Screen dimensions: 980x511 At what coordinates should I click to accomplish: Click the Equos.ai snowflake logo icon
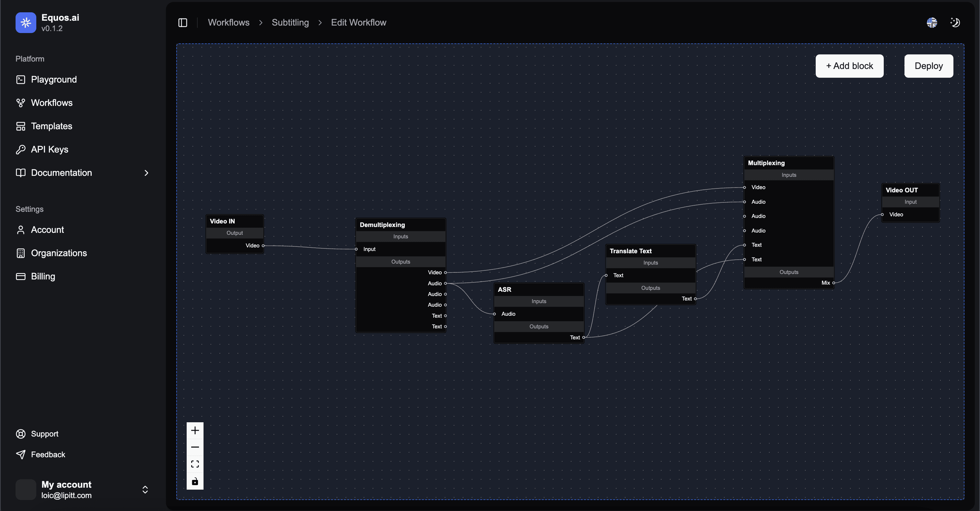point(26,22)
